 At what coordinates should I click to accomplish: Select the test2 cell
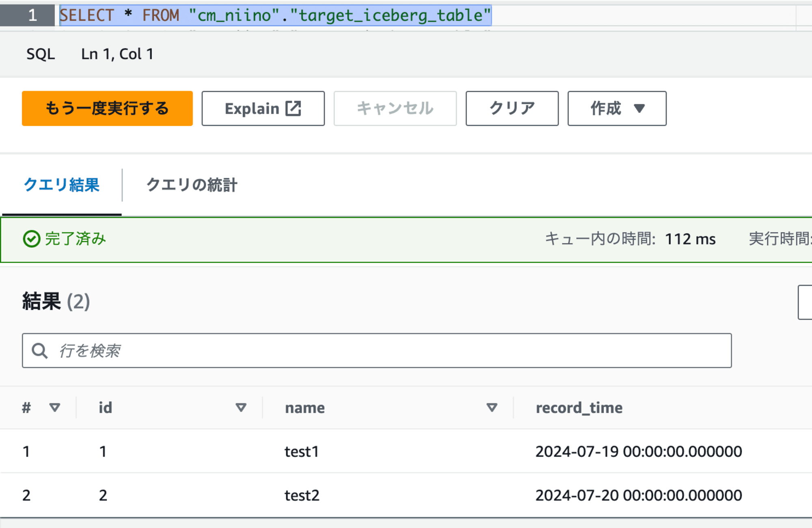(x=302, y=495)
